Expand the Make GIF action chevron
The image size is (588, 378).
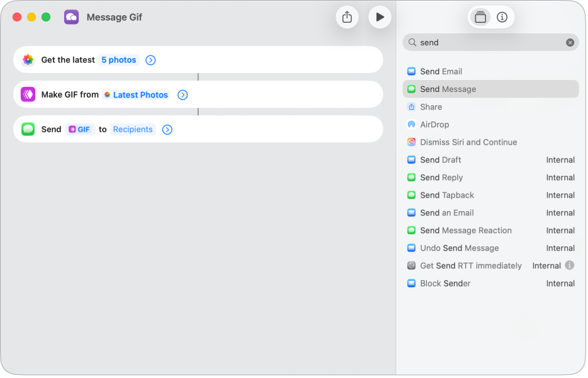point(183,94)
